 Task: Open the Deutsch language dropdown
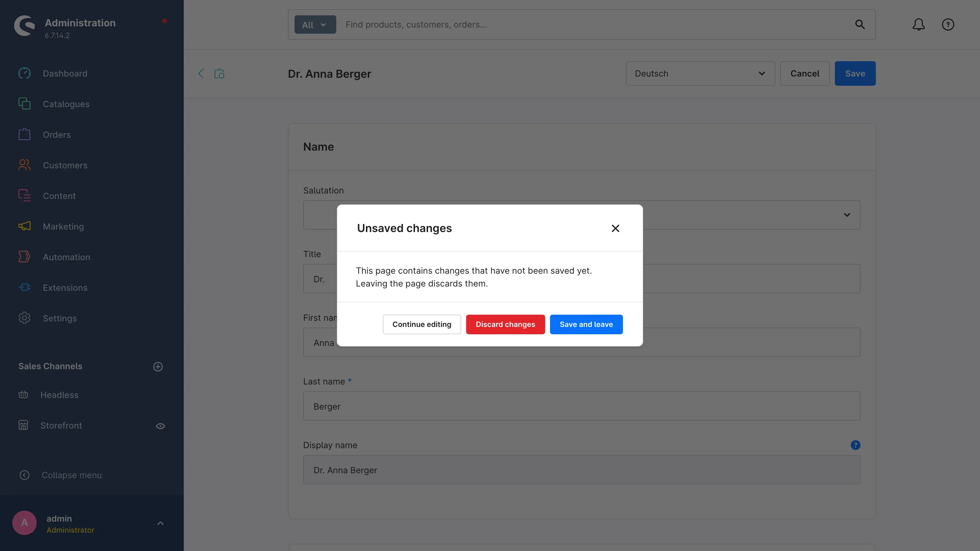point(700,73)
